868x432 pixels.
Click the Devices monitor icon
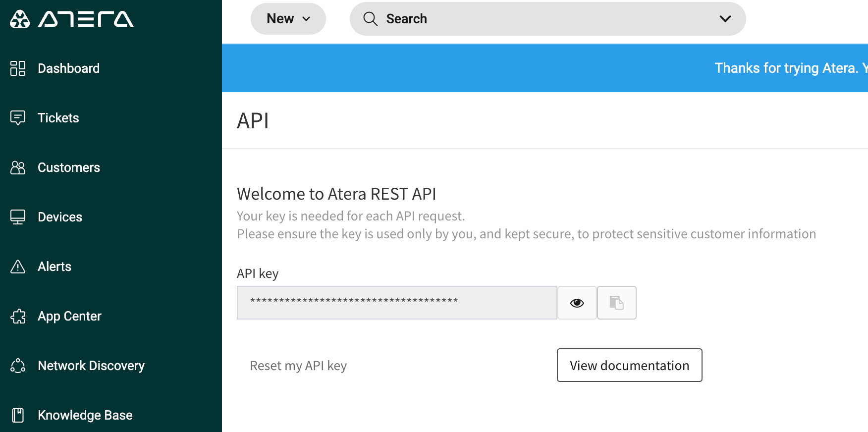(18, 217)
